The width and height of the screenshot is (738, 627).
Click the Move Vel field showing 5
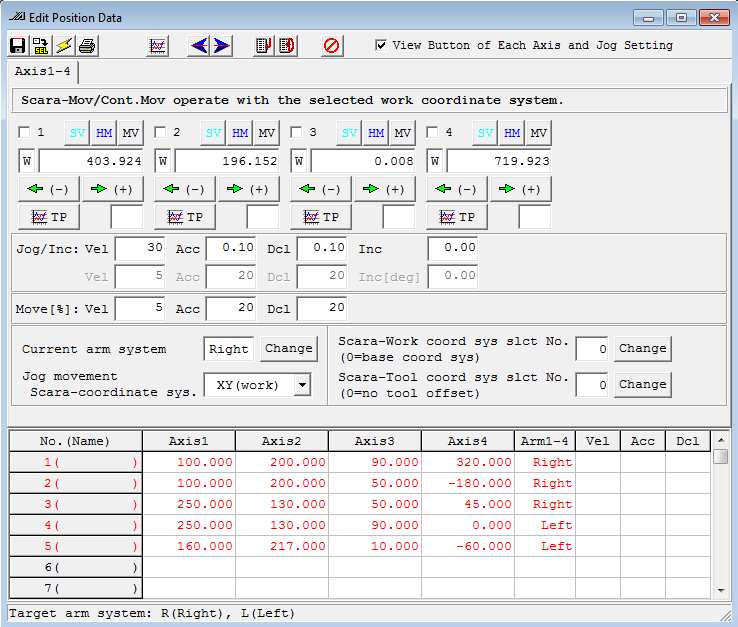140,308
